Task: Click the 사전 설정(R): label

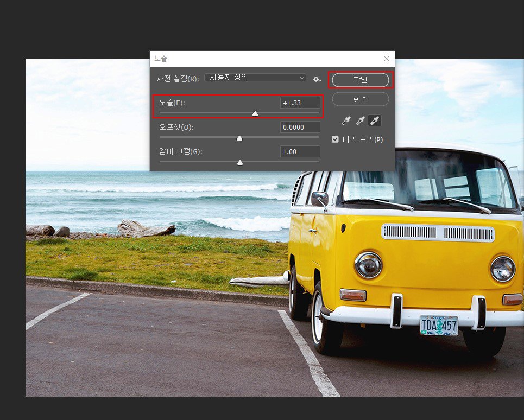Action: (x=178, y=79)
